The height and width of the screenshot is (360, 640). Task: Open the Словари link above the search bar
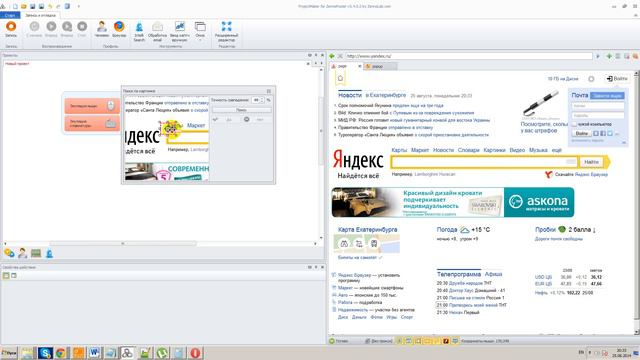pos(468,150)
